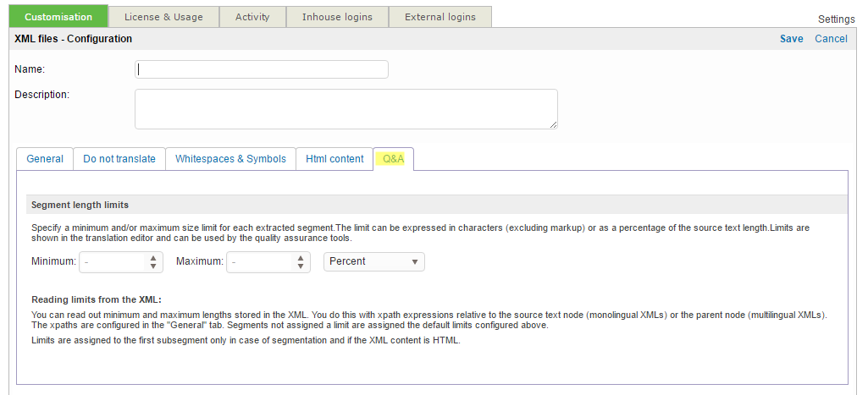This screenshot has width=868, height=395.
Task: View the Html content tab
Action: click(x=334, y=159)
